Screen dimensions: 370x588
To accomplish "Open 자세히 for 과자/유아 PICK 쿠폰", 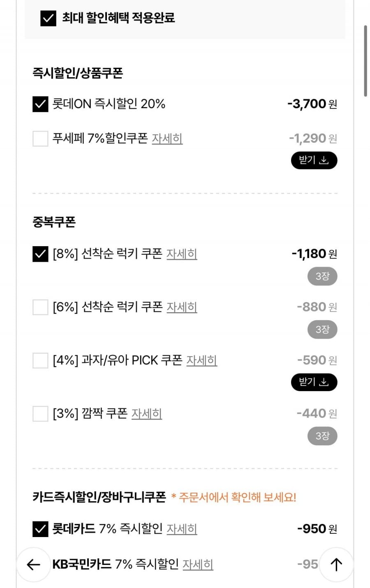I will [201, 360].
